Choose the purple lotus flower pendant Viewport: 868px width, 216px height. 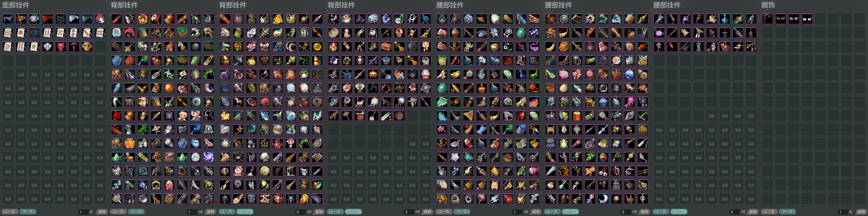click(659, 33)
